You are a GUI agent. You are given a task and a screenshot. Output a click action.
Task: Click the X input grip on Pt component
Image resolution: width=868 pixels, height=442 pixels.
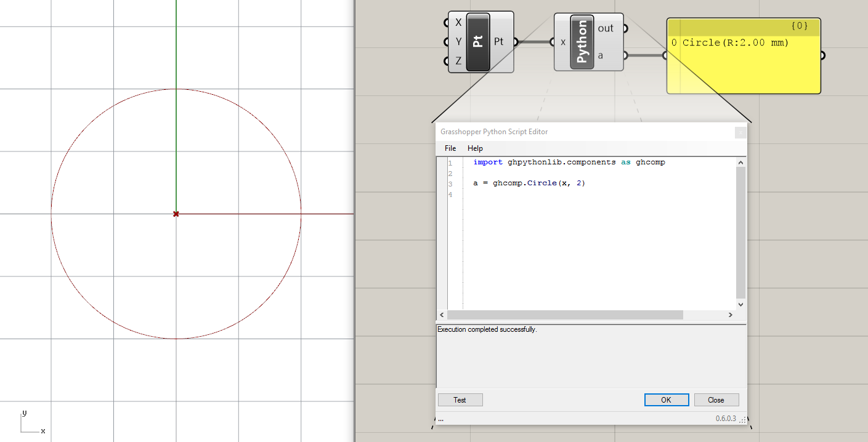point(445,22)
